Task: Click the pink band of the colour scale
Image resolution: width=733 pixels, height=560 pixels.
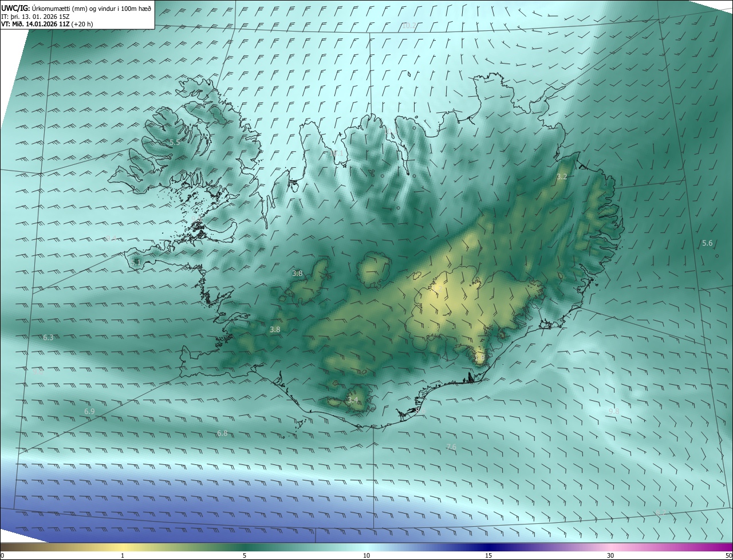Action: click(610, 547)
